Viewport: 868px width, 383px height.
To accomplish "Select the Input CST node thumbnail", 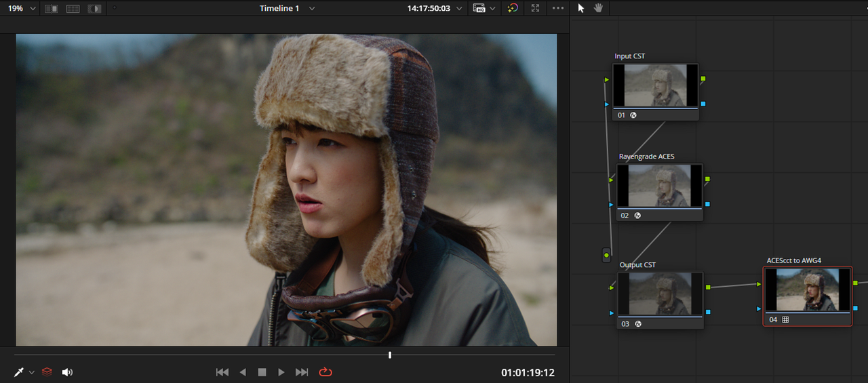I will point(655,85).
